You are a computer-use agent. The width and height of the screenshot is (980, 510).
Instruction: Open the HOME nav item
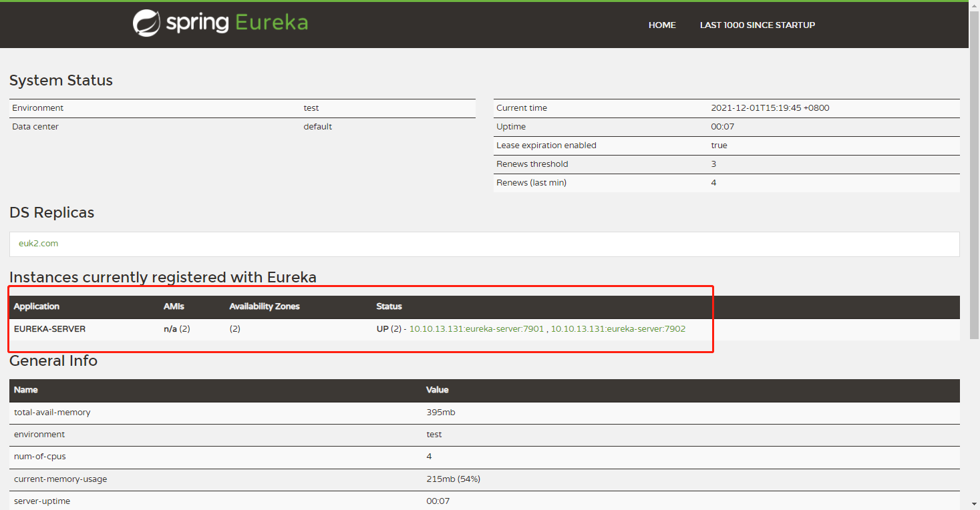(x=662, y=25)
